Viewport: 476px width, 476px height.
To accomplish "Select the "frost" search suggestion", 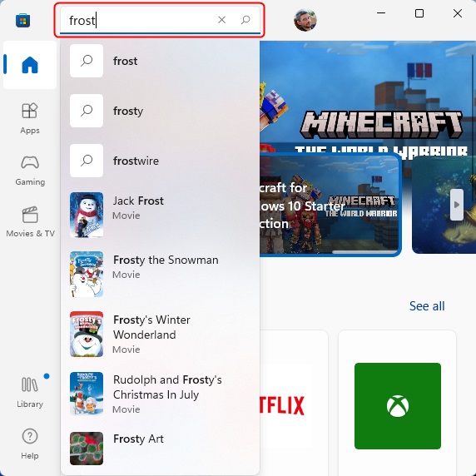I will coord(160,61).
